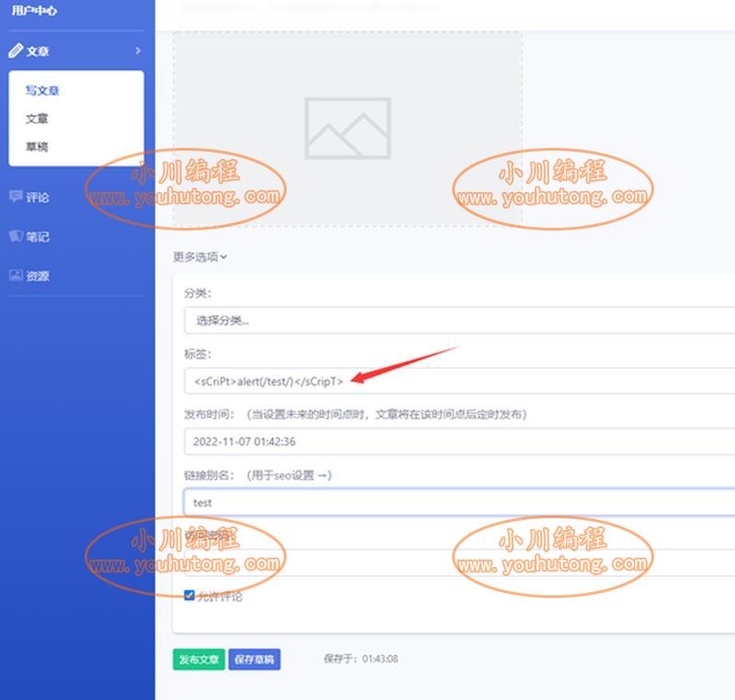Go to the 资源 sidebar section
This screenshot has height=700, width=735.
coord(38,276)
